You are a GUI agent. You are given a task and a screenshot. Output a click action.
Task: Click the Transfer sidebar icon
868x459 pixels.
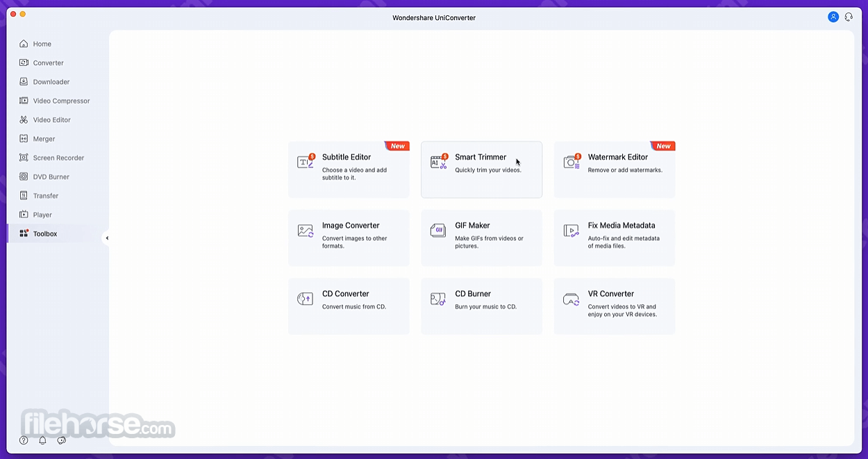(24, 196)
